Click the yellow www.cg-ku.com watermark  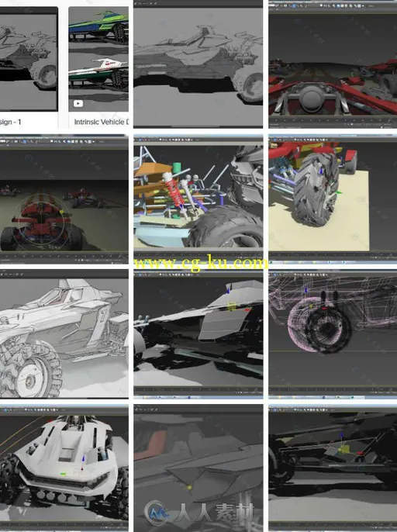pos(201,263)
